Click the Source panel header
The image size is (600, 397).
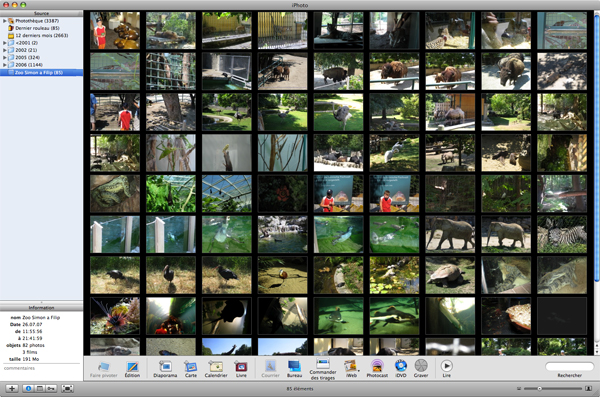pos(41,13)
